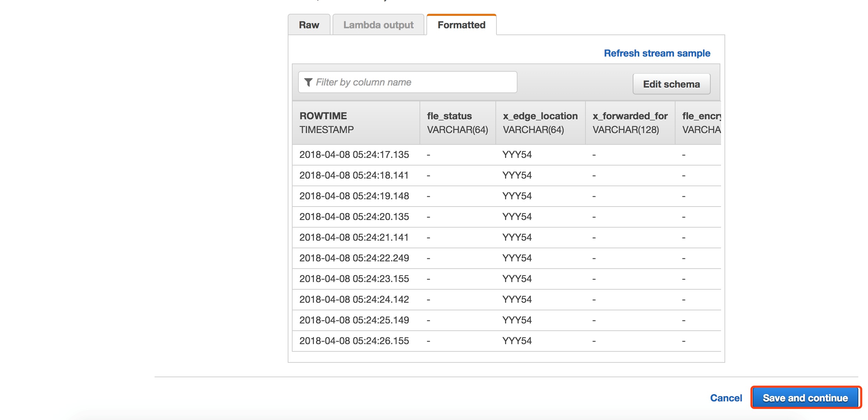The image size is (868, 420).
Task: Select the Formatted tab
Action: pyautogui.click(x=461, y=25)
